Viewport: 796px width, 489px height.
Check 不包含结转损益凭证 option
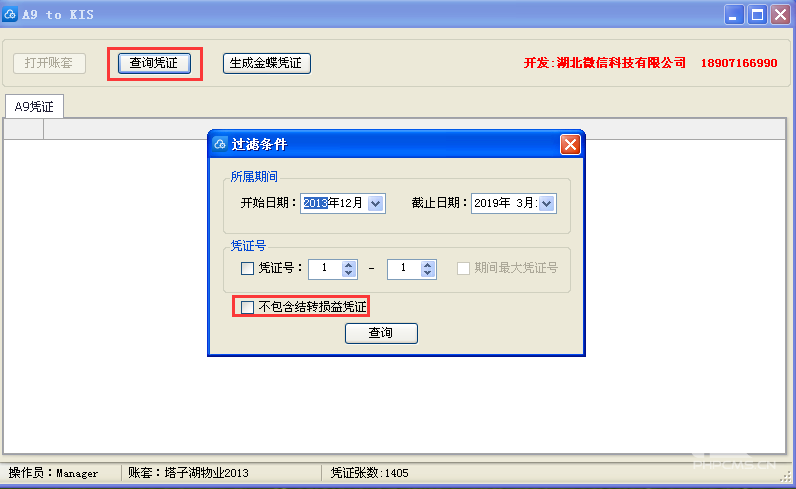pos(248,307)
